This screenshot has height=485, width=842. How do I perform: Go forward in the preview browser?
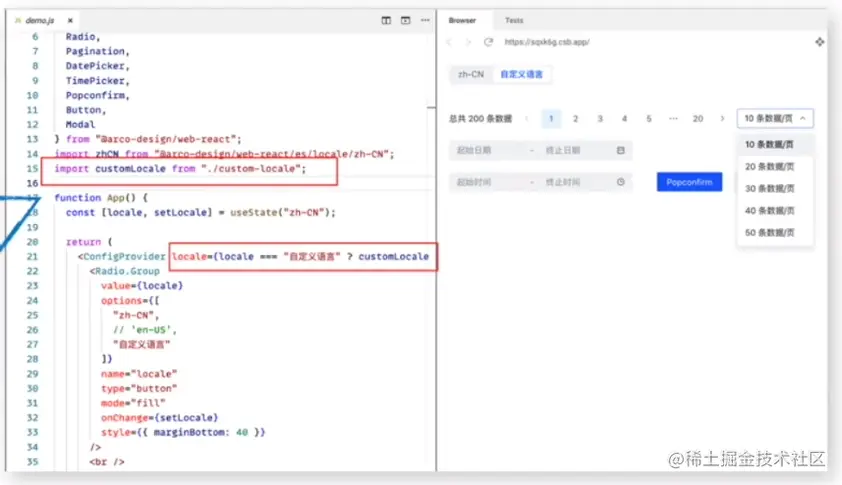pos(468,42)
